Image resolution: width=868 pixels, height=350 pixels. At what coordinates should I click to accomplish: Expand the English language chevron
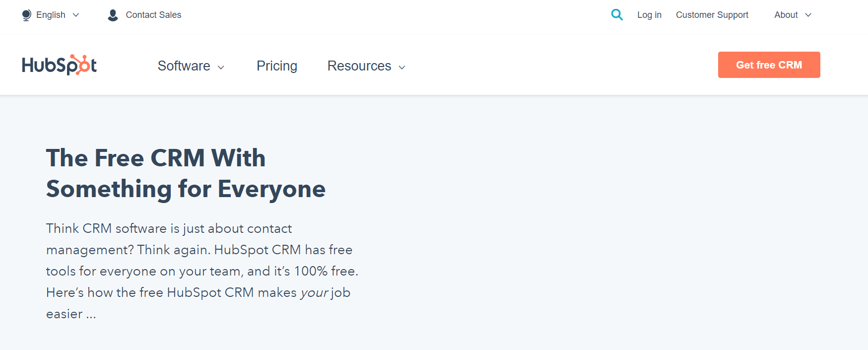pos(76,15)
